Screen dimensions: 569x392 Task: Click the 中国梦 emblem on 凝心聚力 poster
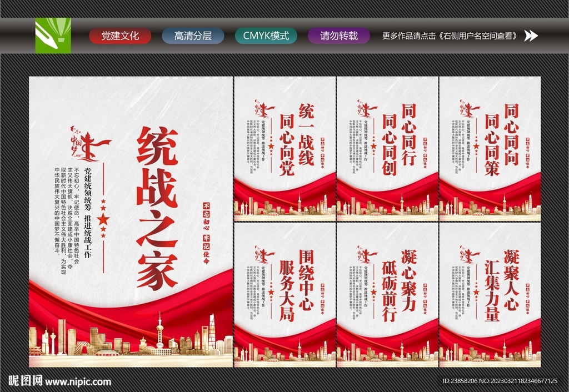(x=367, y=254)
